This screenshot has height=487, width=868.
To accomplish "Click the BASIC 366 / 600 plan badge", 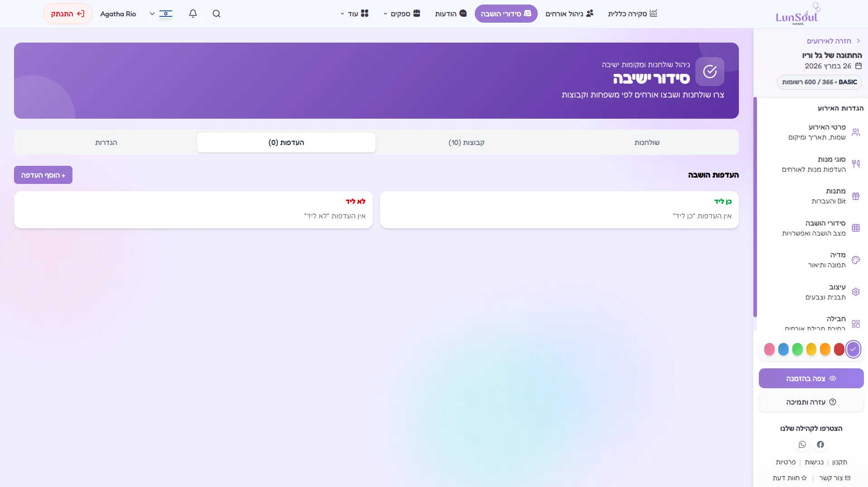I will click(x=820, y=82).
